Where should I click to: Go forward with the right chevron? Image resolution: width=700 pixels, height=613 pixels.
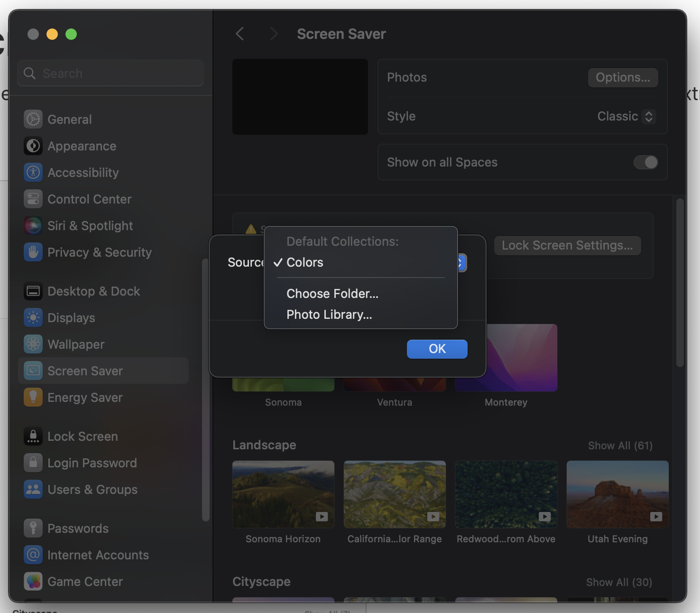point(274,34)
